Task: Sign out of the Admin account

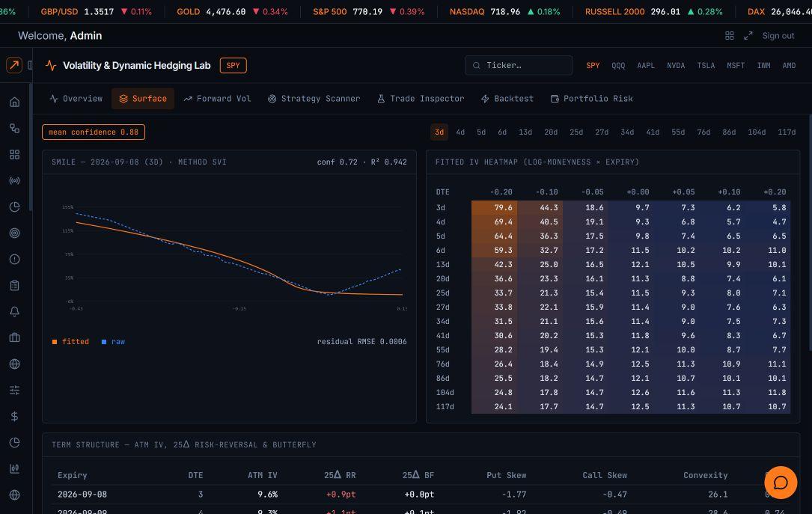Action: [x=778, y=36]
